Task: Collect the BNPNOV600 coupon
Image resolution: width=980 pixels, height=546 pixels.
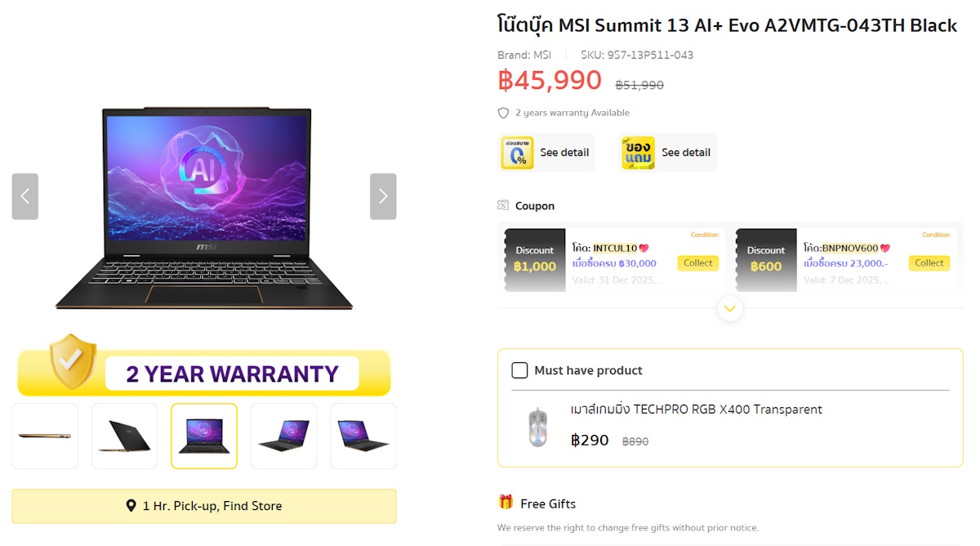Action: (x=929, y=263)
